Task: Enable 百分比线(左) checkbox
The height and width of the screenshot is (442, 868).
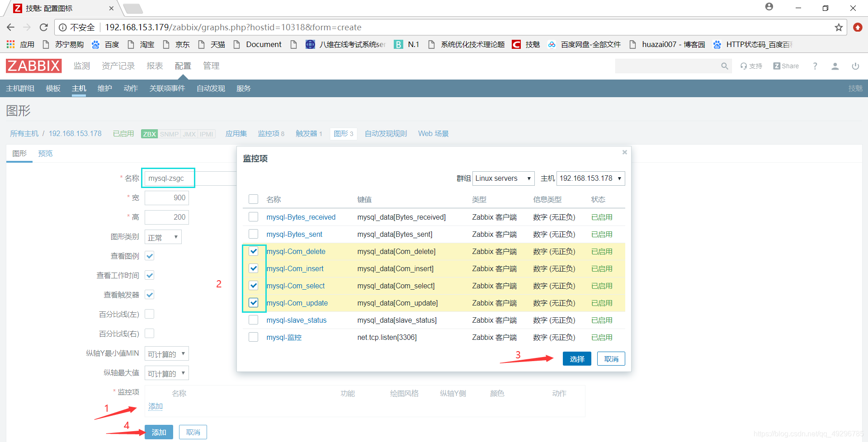Action: pyautogui.click(x=150, y=314)
